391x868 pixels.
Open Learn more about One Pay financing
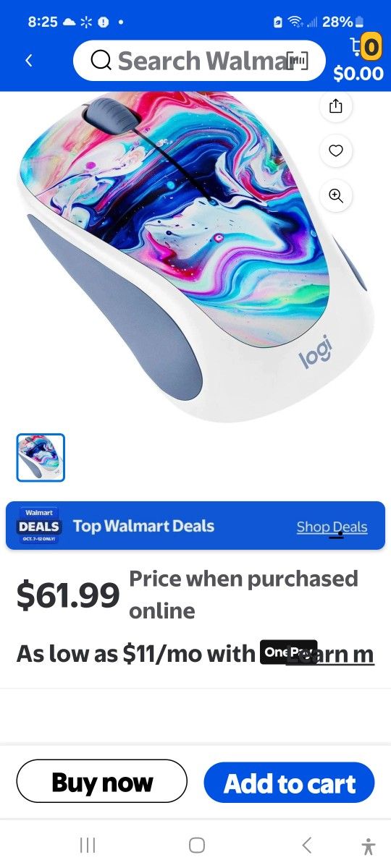pos(331,654)
